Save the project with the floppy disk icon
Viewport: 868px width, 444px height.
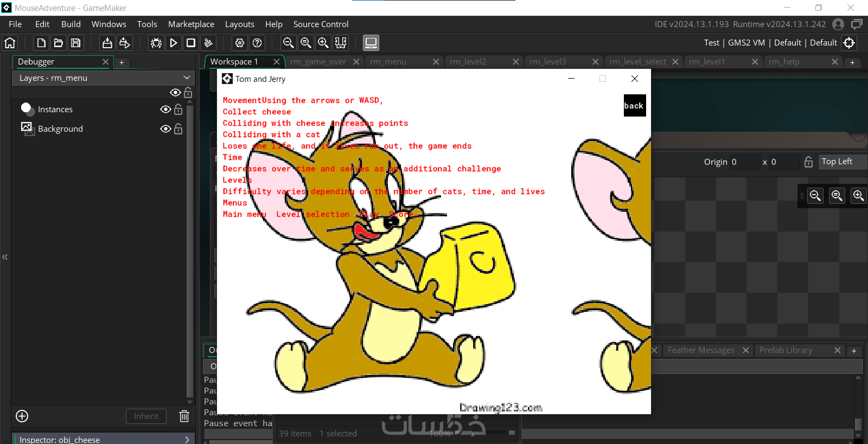(76, 43)
